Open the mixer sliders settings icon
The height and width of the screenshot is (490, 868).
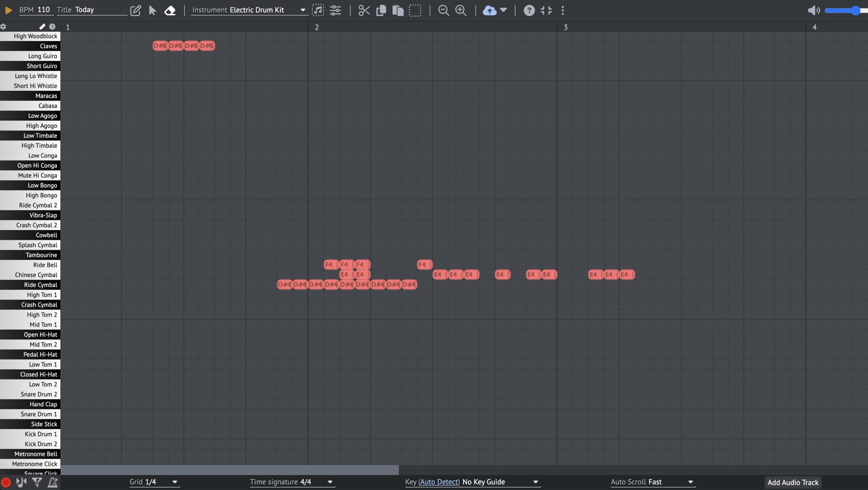pos(335,10)
